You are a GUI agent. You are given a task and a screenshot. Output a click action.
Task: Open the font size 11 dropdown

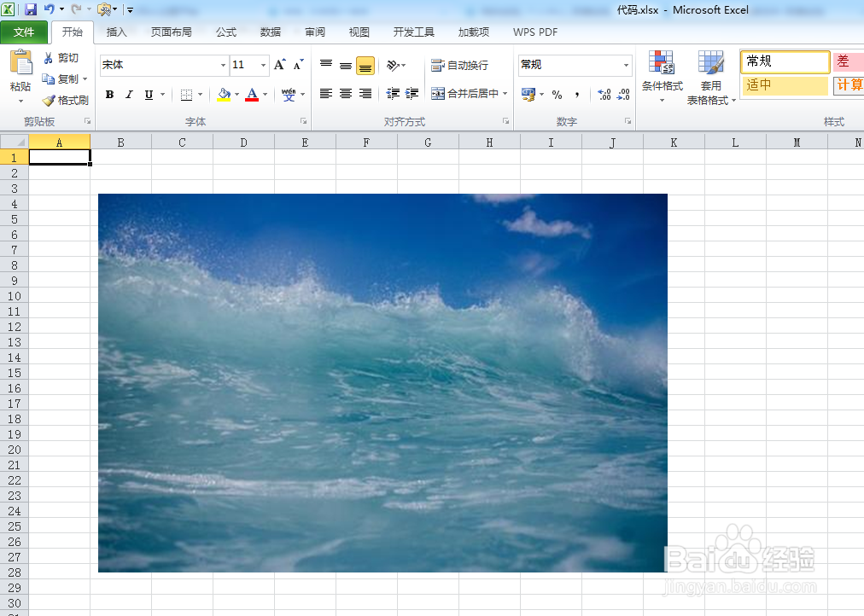pyautogui.click(x=264, y=65)
